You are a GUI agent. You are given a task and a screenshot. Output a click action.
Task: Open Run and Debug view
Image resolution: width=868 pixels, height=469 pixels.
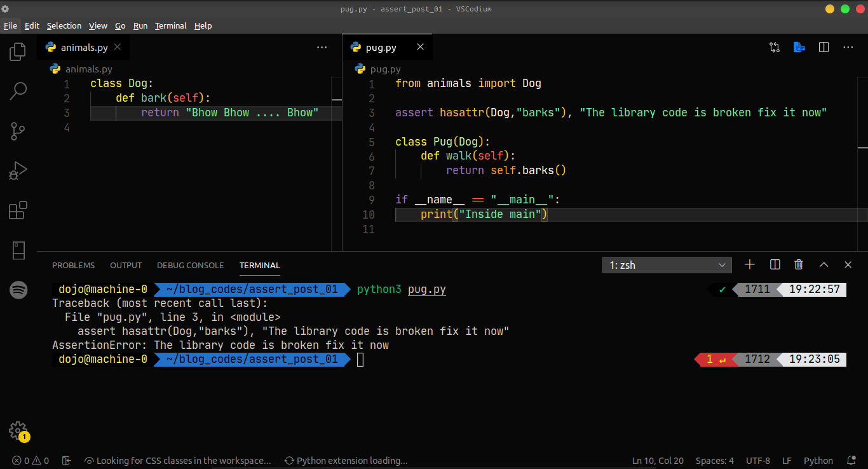click(x=18, y=170)
